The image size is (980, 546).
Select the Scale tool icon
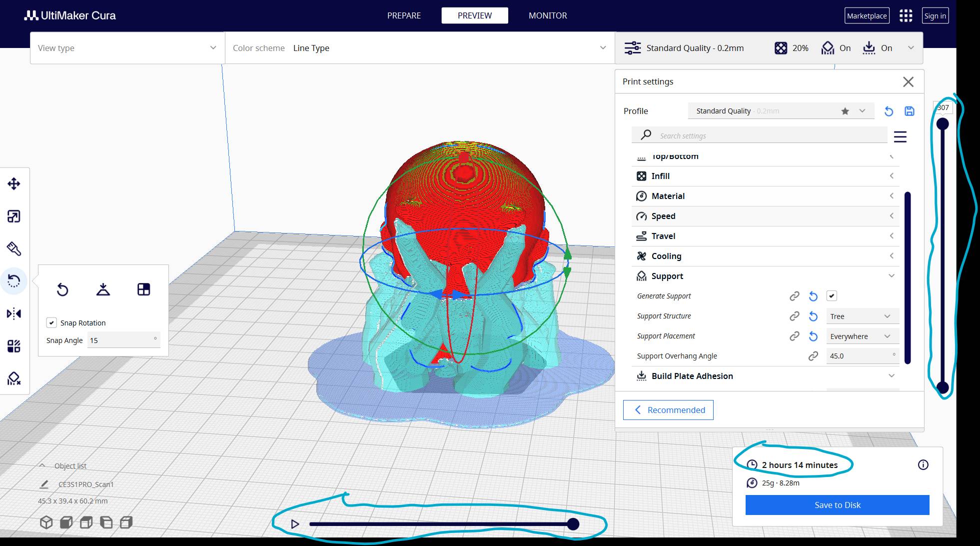[x=14, y=216]
